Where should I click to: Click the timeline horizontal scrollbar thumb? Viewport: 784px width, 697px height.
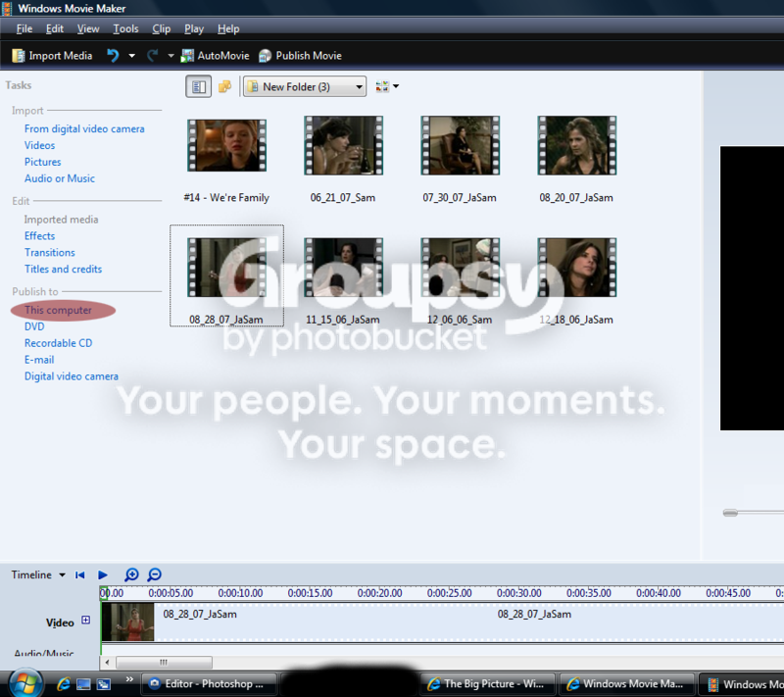(x=164, y=663)
